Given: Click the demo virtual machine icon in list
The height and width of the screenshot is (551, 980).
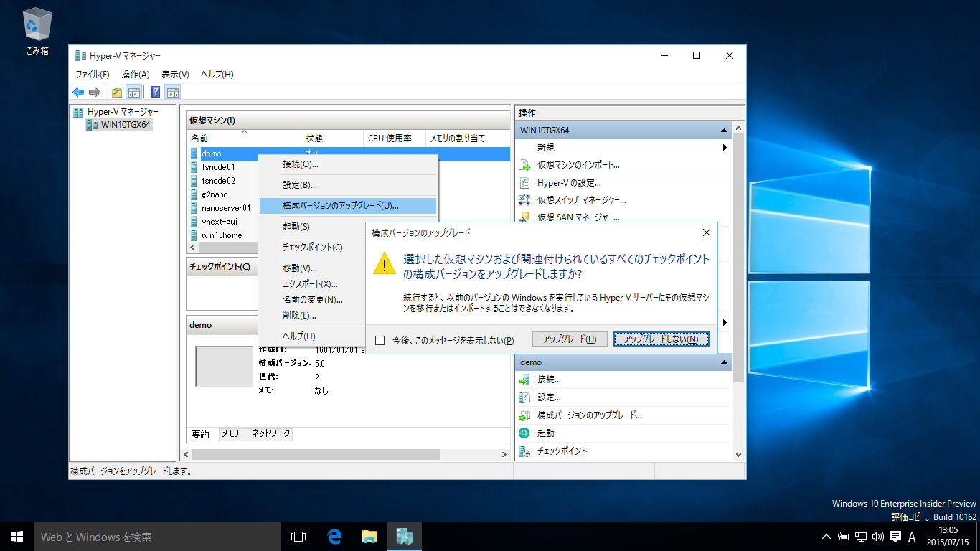Looking at the screenshot, I should 194,154.
